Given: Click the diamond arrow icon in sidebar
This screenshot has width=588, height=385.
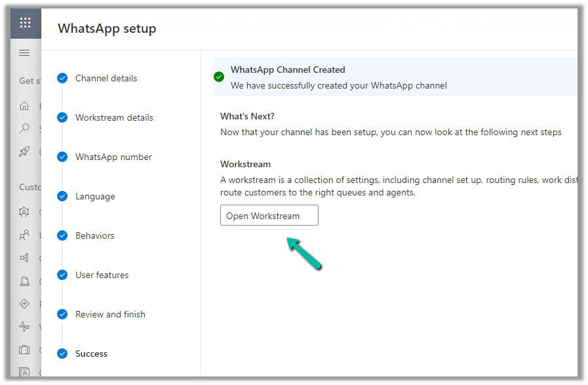Looking at the screenshot, I should 24,304.
